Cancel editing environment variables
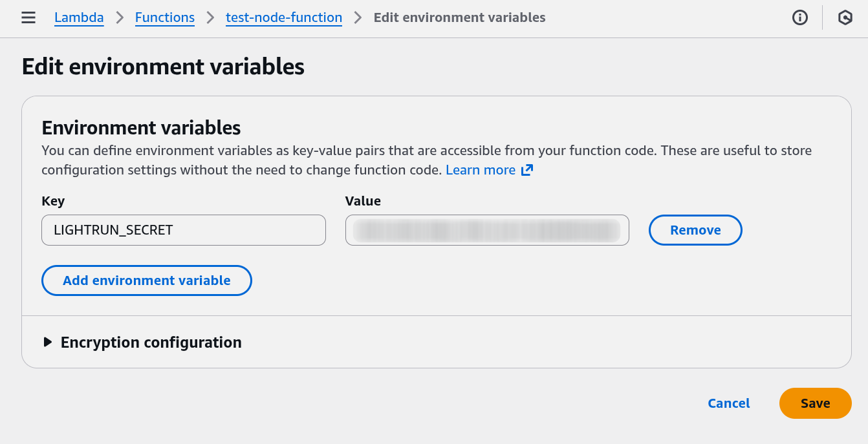Viewport: 868px width, 444px height. pos(729,403)
